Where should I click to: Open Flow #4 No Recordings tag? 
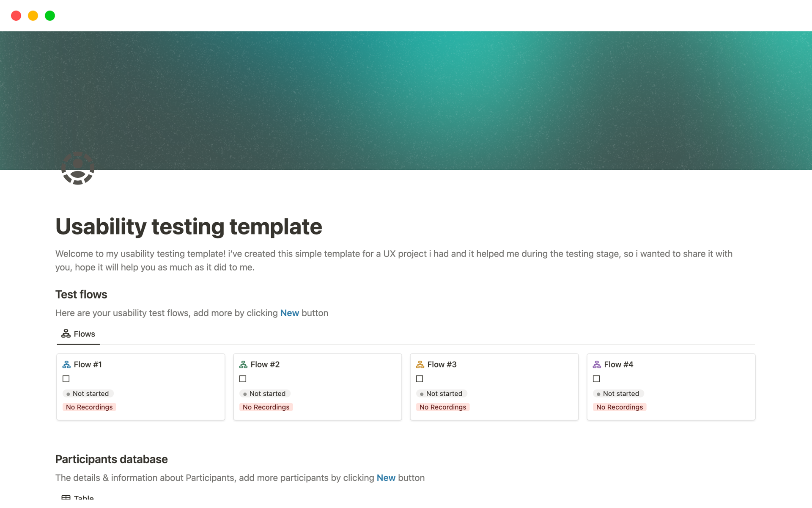[x=619, y=407]
